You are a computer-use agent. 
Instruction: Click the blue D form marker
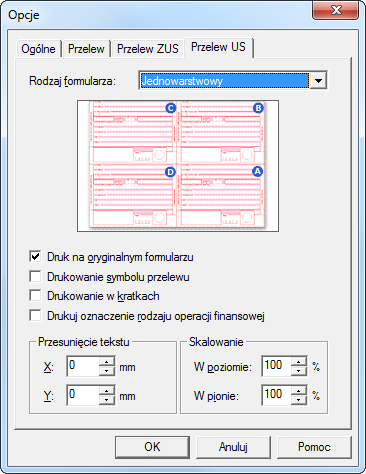[171, 172]
